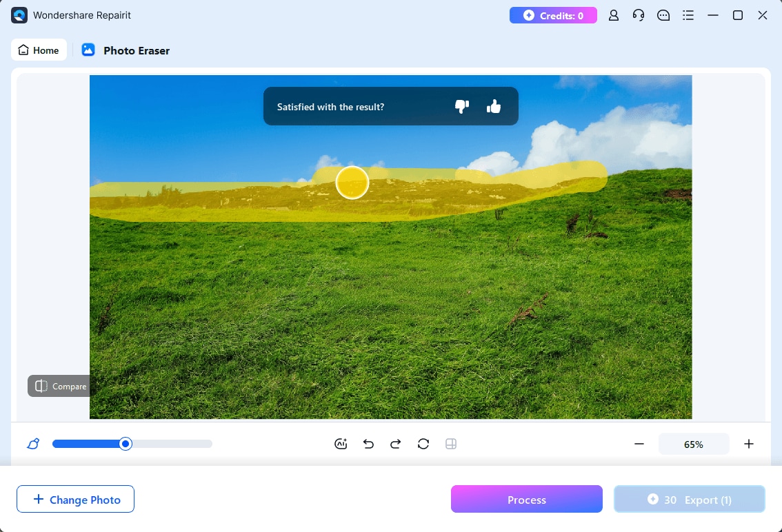Go to the Home tab
Screen dimensions: 782x532
coord(39,50)
